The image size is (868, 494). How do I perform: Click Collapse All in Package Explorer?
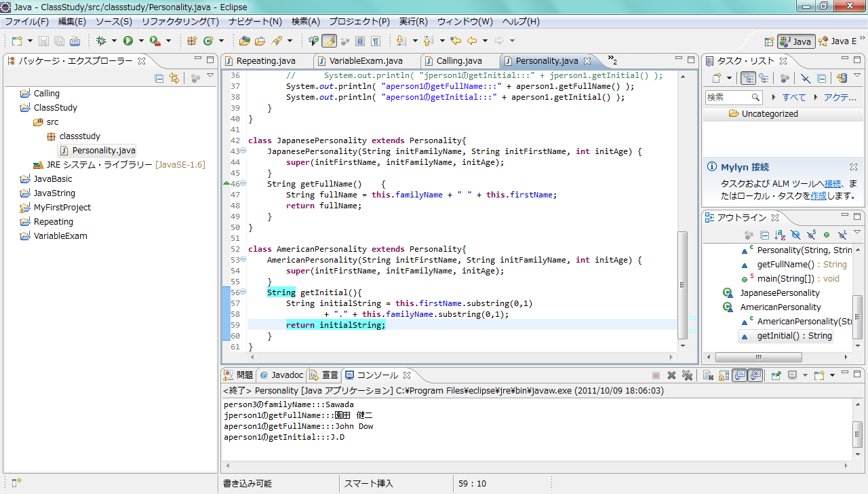[159, 78]
